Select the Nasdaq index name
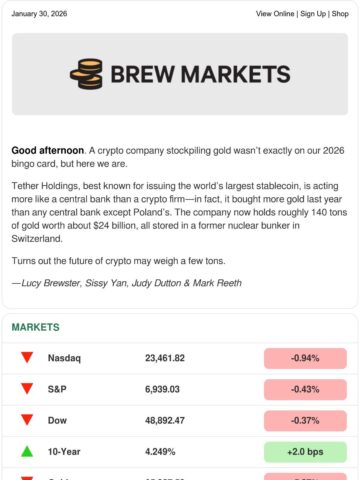360x480 pixels. (64, 358)
